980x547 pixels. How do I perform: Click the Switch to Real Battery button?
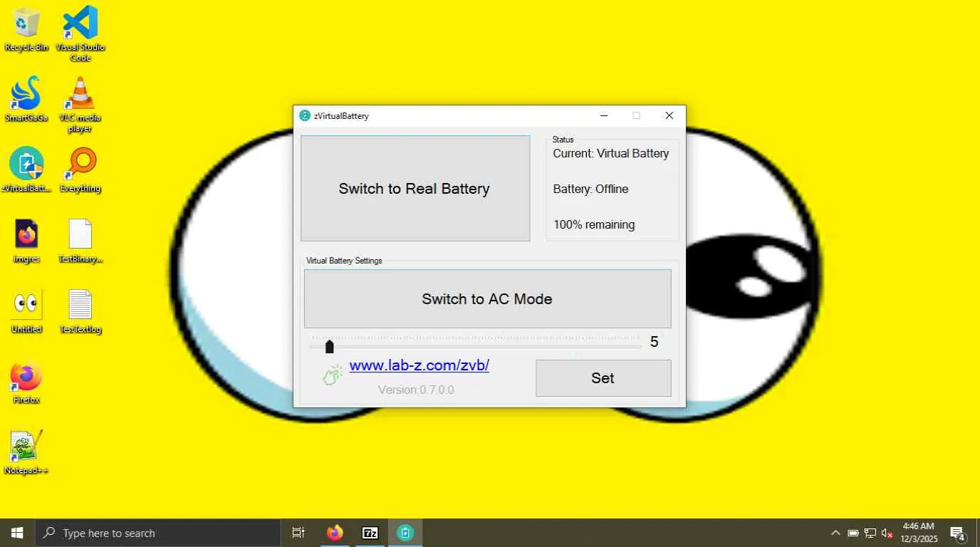pyautogui.click(x=415, y=188)
